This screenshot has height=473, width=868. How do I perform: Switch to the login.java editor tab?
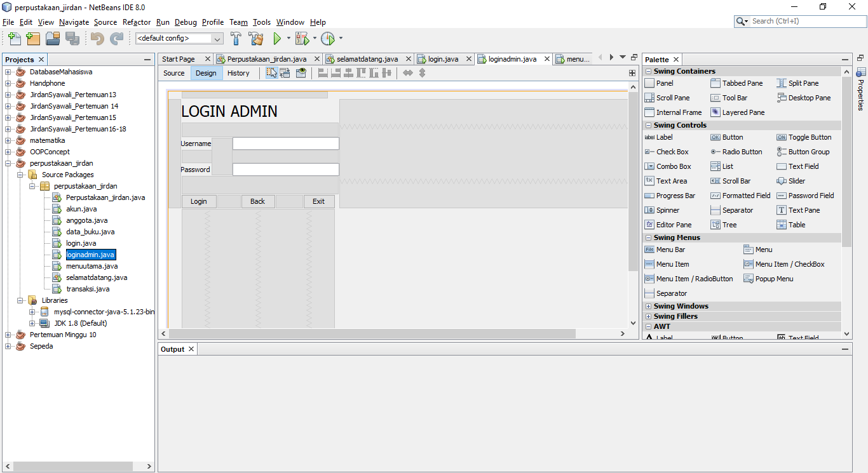click(x=440, y=58)
